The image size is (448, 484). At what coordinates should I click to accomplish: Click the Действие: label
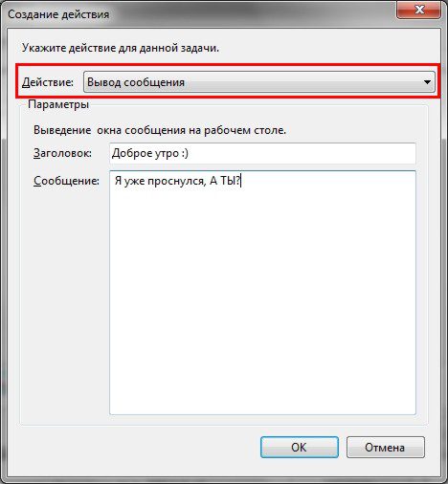48,82
